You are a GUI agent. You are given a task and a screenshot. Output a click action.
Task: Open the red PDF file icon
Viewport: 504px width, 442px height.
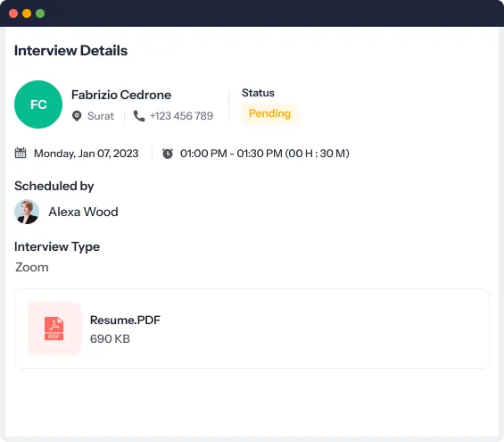coord(54,329)
